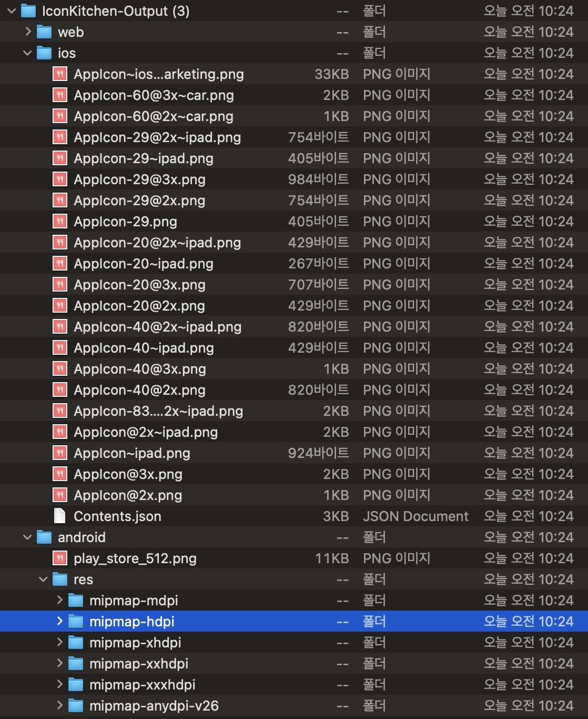Click the res folder icon

click(x=60, y=580)
